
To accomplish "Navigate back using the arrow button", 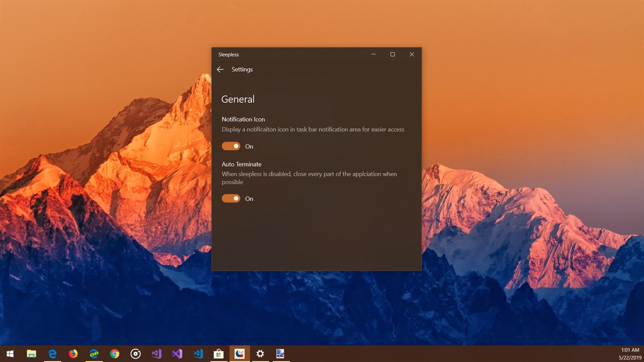I will click(x=220, y=69).
